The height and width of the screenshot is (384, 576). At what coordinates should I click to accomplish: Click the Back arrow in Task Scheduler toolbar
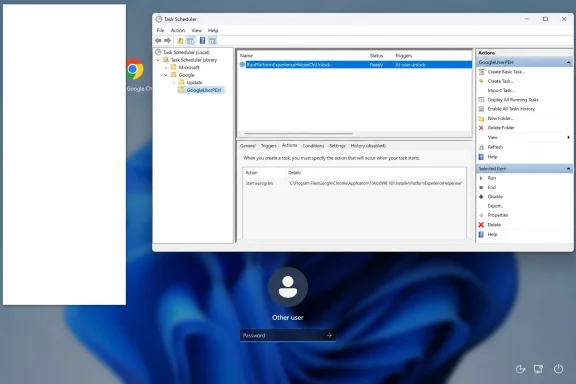point(158,40)
